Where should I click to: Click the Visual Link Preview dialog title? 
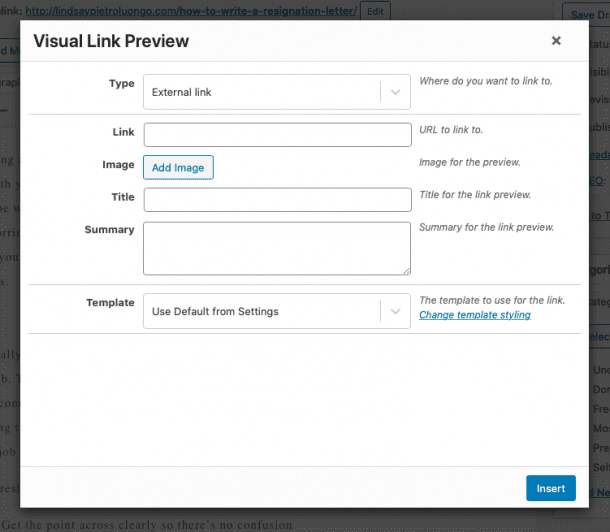(111, 41)
